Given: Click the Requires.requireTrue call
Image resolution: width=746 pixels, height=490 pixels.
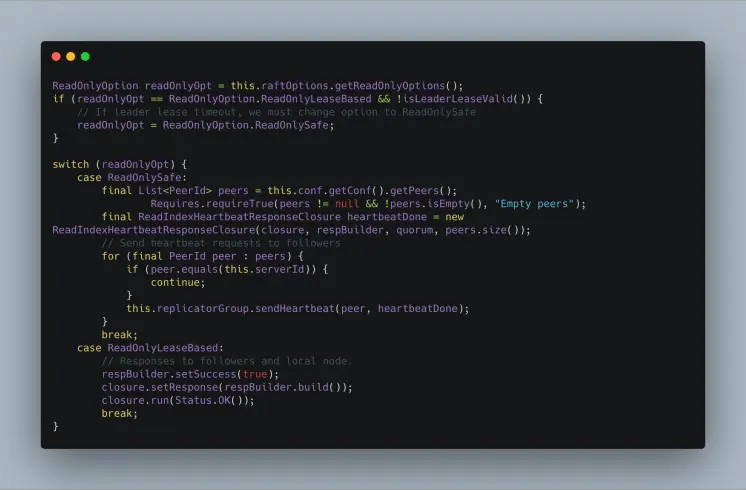Looking at the screenshot, I should pyautogui.click(x=212, y=204).
